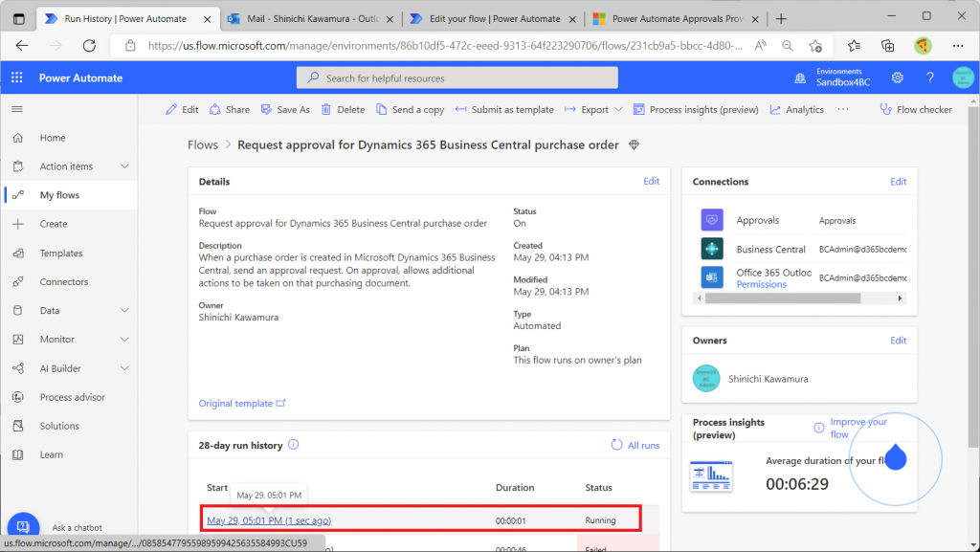
Task: Open the Export dropdown
Action: coord(593,109)
